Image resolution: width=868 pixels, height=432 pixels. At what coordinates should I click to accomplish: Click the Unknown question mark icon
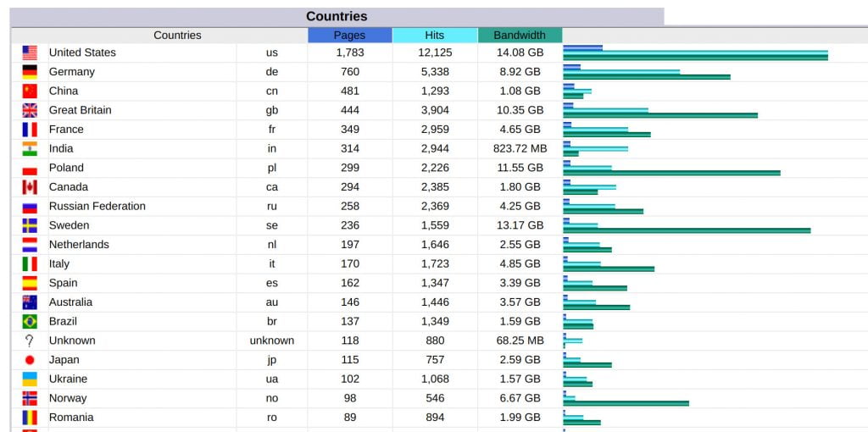(30, 341)
